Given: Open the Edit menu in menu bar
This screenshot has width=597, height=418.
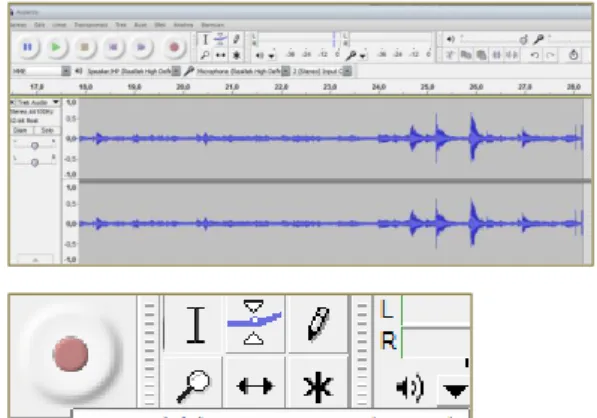Looking at the screenshot, I should 40,25.
